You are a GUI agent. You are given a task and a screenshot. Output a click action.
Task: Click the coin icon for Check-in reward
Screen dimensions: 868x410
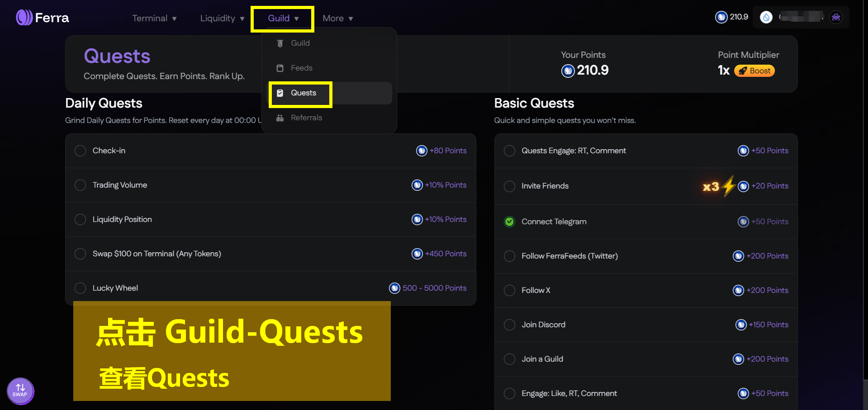(x=422, y=151)
